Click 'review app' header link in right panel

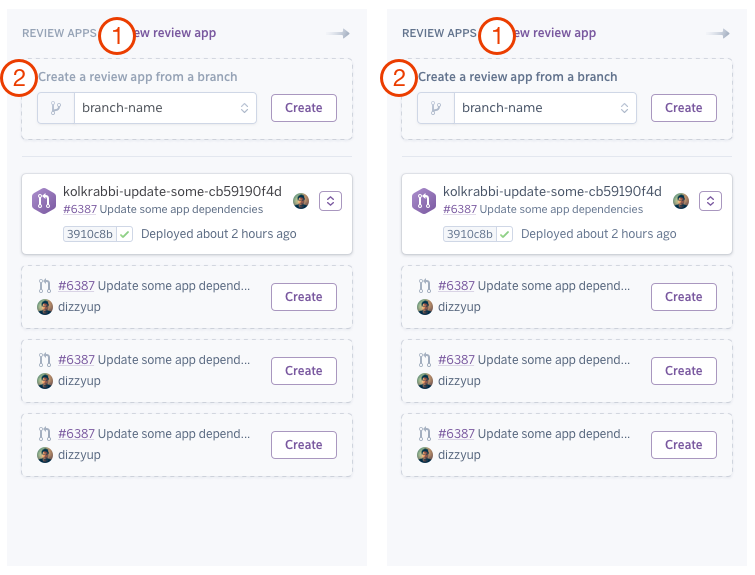(x=564, y=33)
